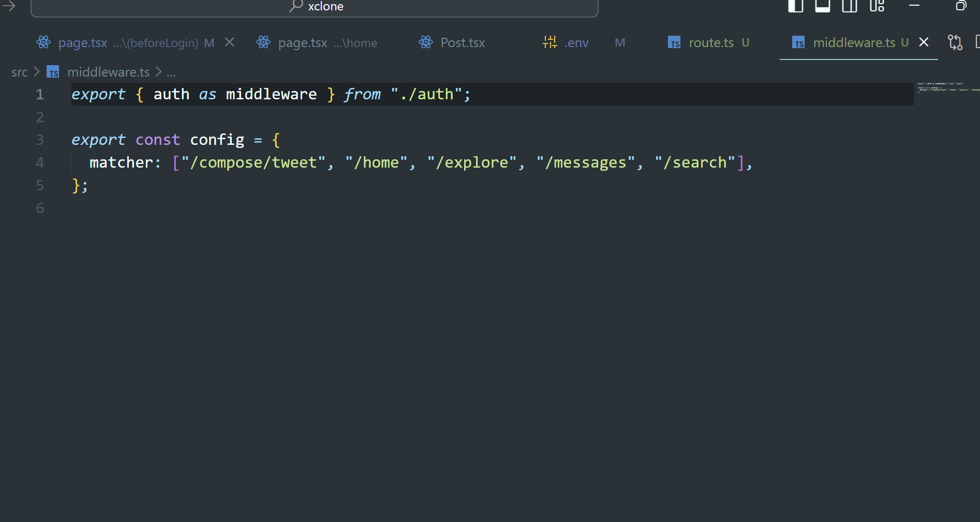Click the "./auth" import string
Screen dimensions: 980x522
426,94
